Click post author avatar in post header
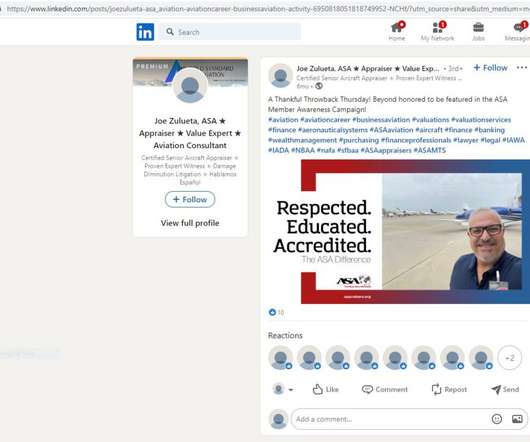Screen dimensions: 530x442 point(280,75)
